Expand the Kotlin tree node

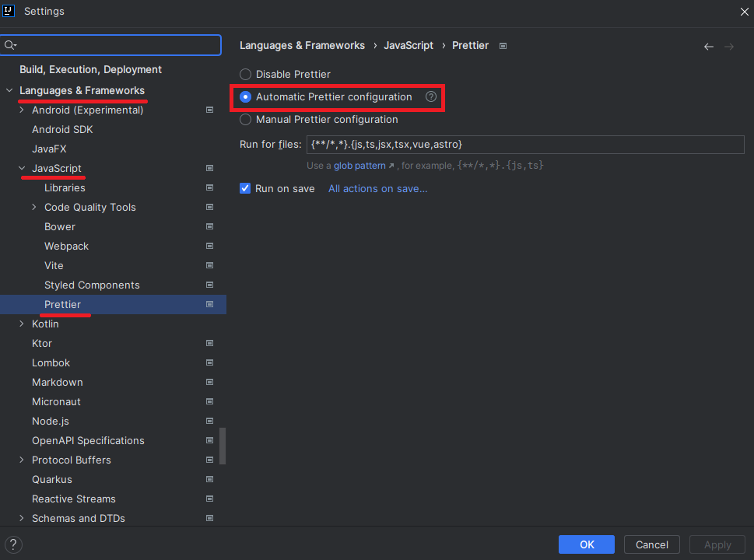click(x=22, y=324)
